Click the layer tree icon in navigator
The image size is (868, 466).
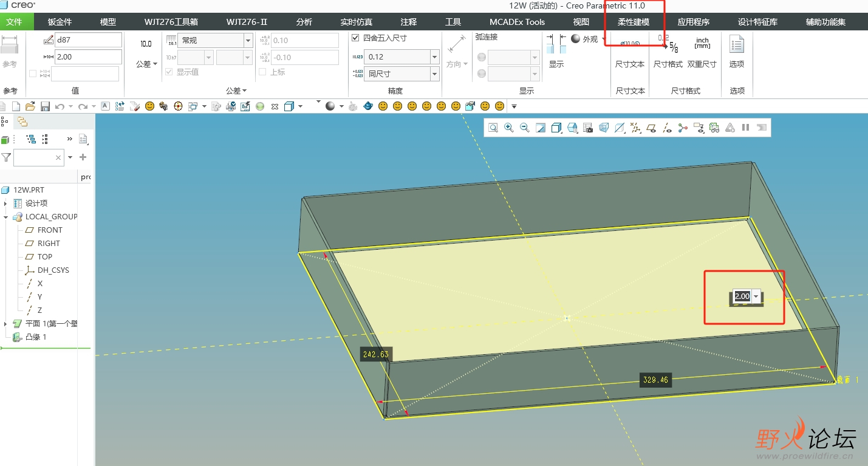coord(22,122)
